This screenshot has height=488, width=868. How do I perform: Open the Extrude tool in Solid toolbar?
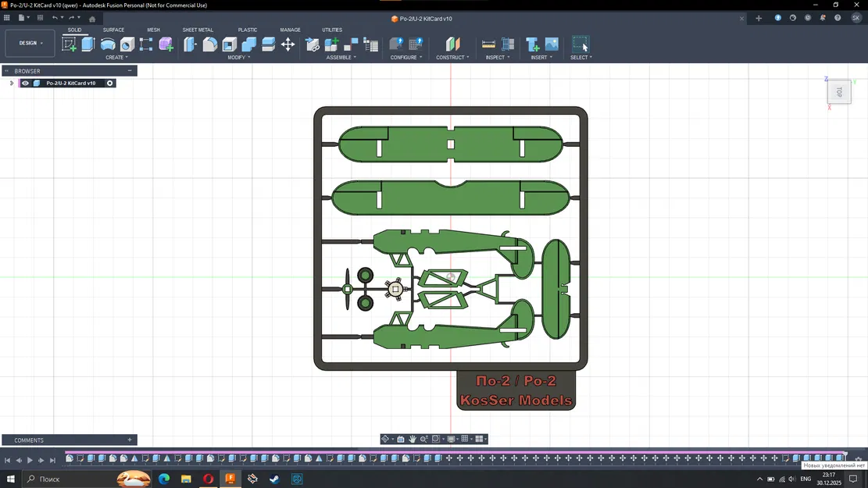point(88,45)
